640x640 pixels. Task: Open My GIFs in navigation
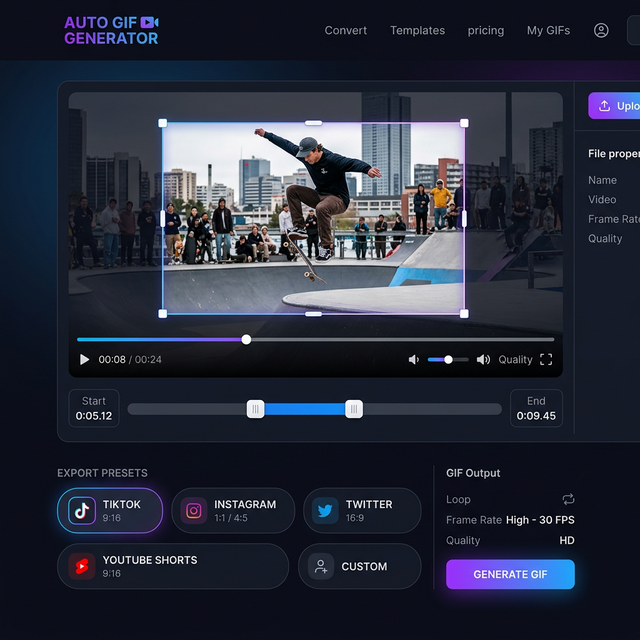pyautogui.click(x=548, y=31)
